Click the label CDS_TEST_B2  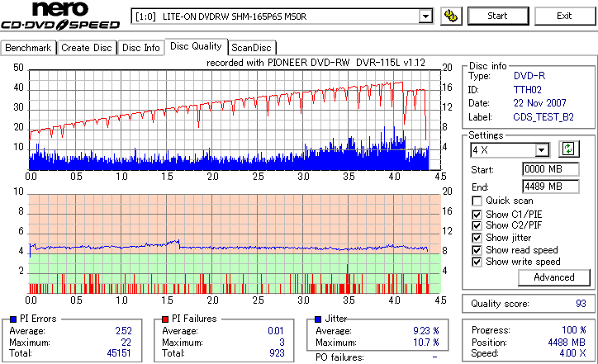point(543,117)
